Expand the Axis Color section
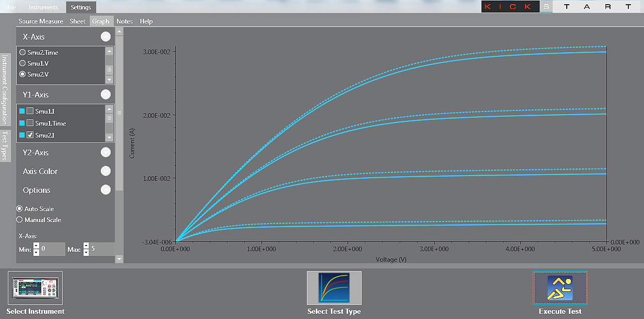 pyautogui.click(x=106, y=171)
